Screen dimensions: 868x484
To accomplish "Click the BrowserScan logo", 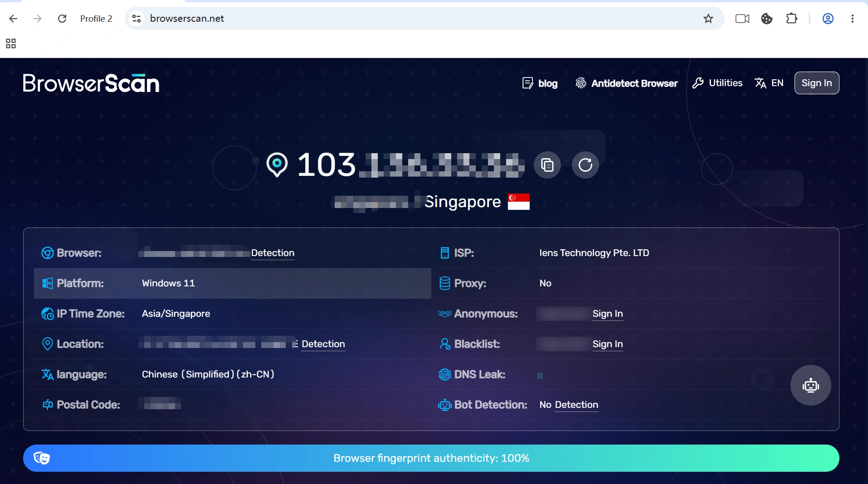I will click(x=91, y=83).
